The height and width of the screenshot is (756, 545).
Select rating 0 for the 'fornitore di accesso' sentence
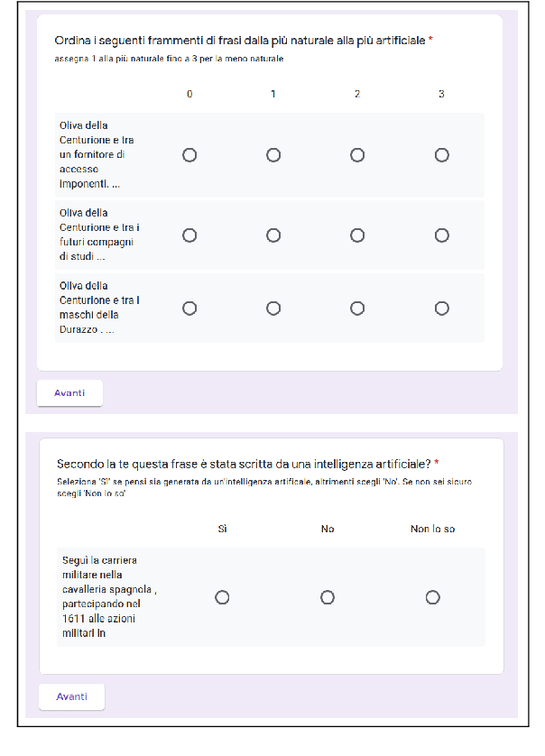coord(189,154)
